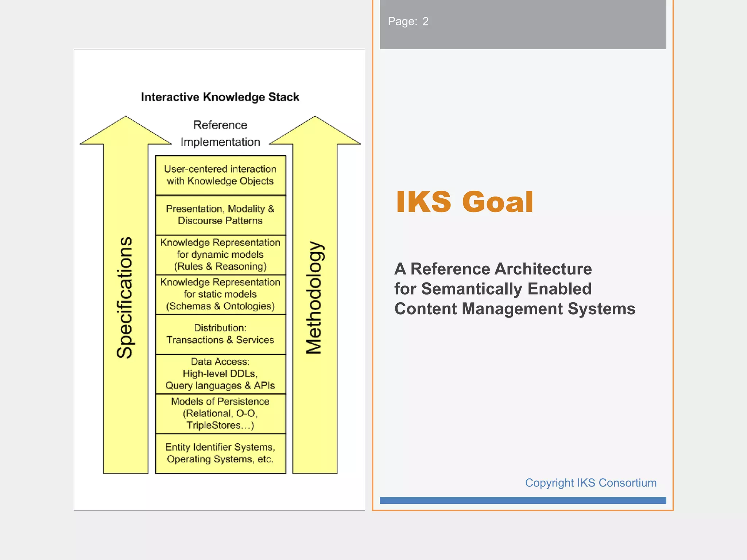The image size is (747, 560).
Task: Click the Reference Architecture subtitle text
Action: tap(493, 269)
